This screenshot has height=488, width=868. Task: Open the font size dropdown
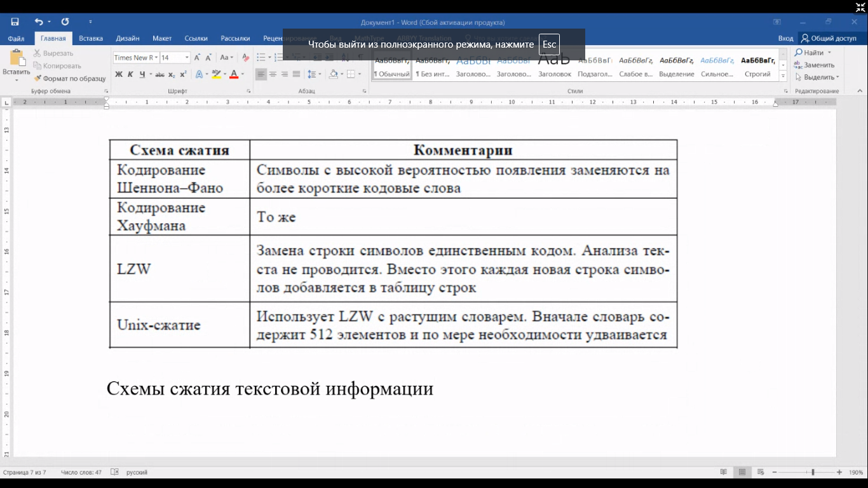click(x=187, y=58)
